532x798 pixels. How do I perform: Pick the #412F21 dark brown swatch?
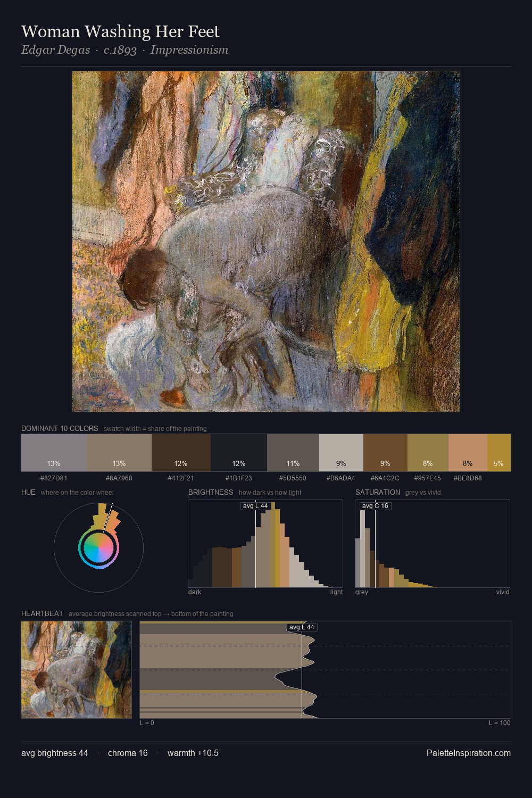(x=181, y=453)
